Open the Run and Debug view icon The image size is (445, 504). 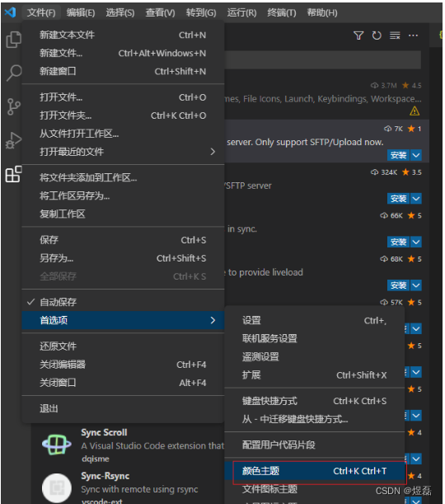click(13, 140)
